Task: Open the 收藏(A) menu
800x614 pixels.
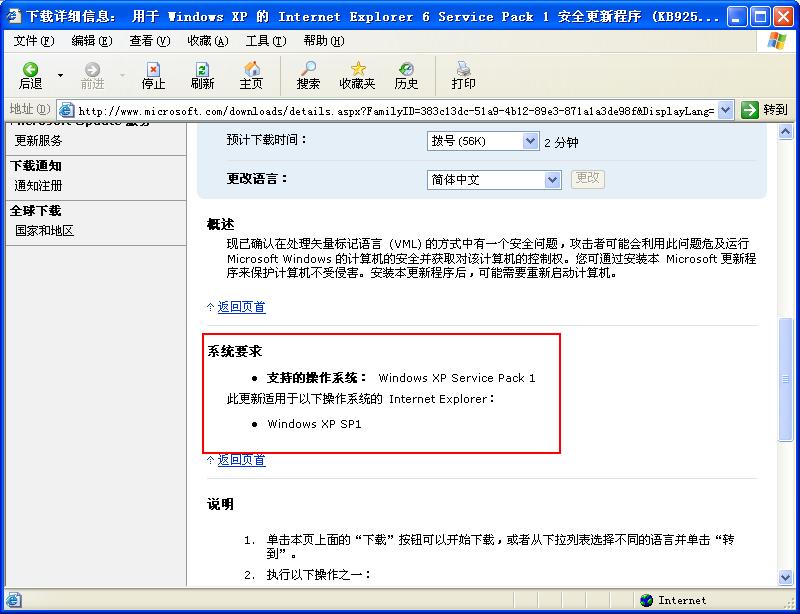Action: (208, 41)
